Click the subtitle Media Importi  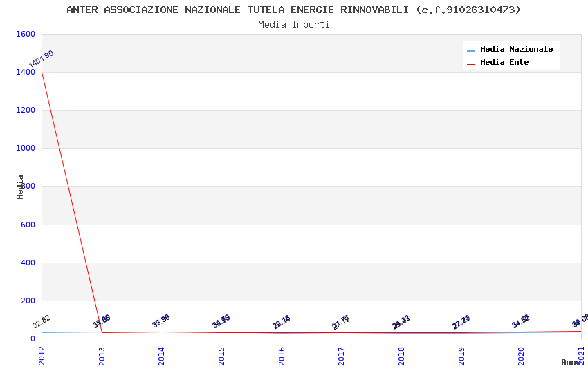(294, 25)
